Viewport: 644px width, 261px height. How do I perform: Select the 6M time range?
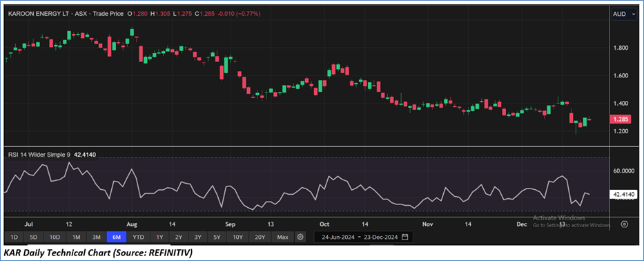point(117,237)
